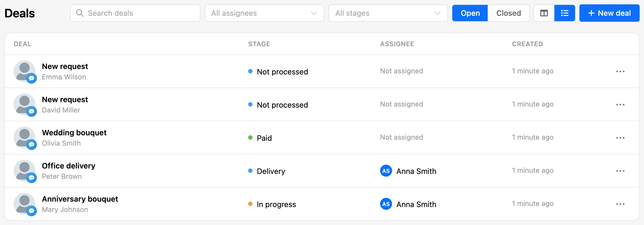Switch to the list view icon
Viewport: 644px width, 225px height.
coord(565,13)
